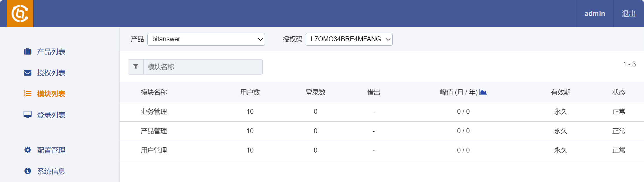Viewport: 644px width, 182px height.
Task: Open the admin account menu
Action: tap(594, 13)
